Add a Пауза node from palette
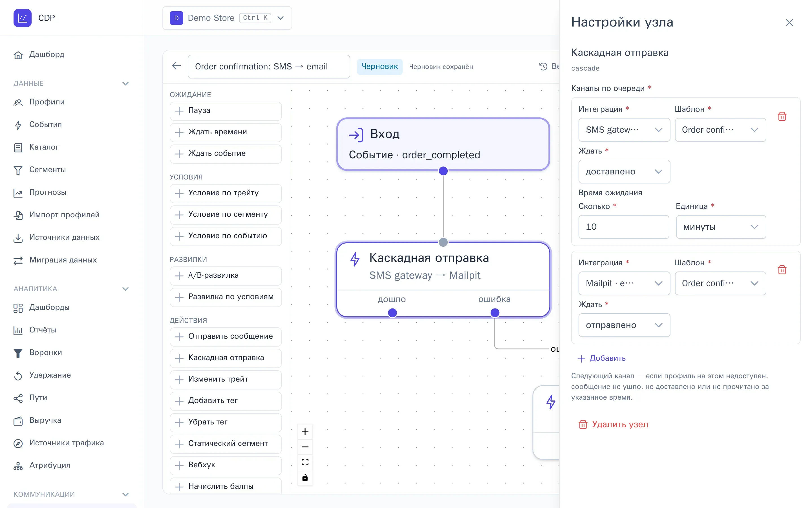812x508 pixels. (226, 111)
